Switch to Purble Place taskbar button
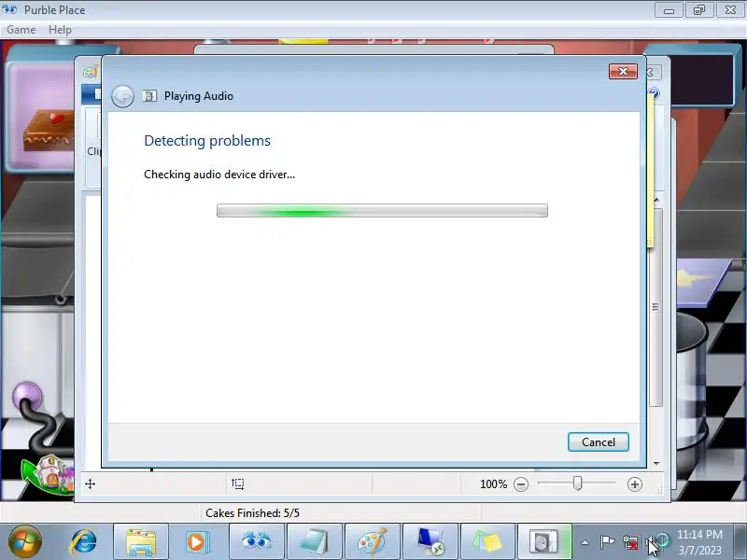This screenshot has height=560, width=747. (257, 542)
